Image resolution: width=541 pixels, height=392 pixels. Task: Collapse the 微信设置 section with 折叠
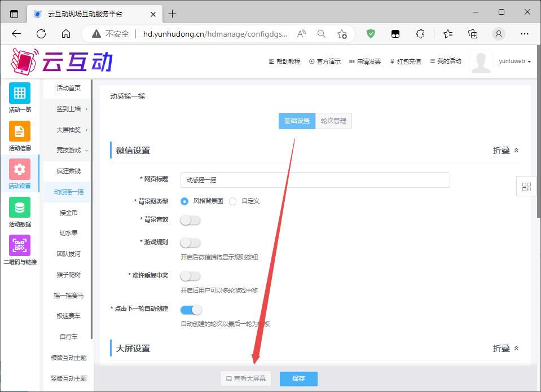(x=505, y=151)
